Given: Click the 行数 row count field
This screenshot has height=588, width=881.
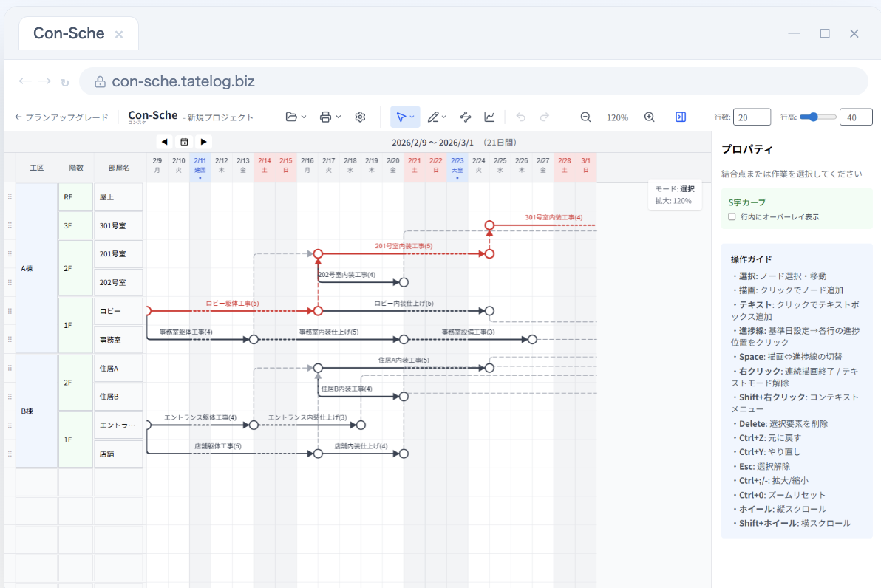Looking at the screenshot, I should click(752, 117).
